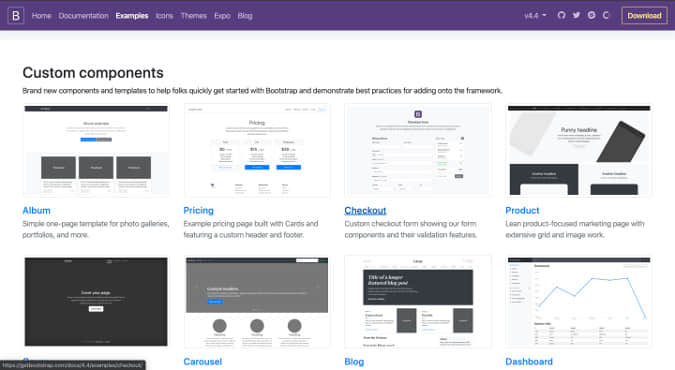
Task: Open the Blog example link below thumbnail
Action: [x=354, y=361]
